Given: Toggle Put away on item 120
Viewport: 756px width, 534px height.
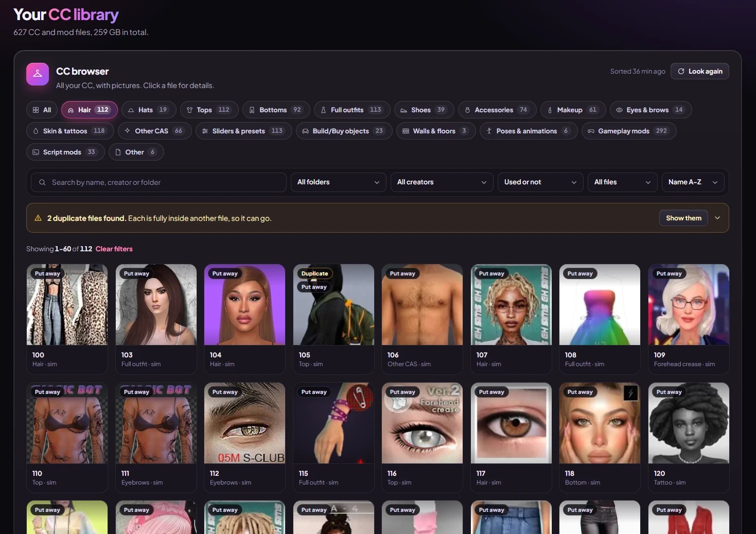Looking at the screenshot, I should click(669, 392).
